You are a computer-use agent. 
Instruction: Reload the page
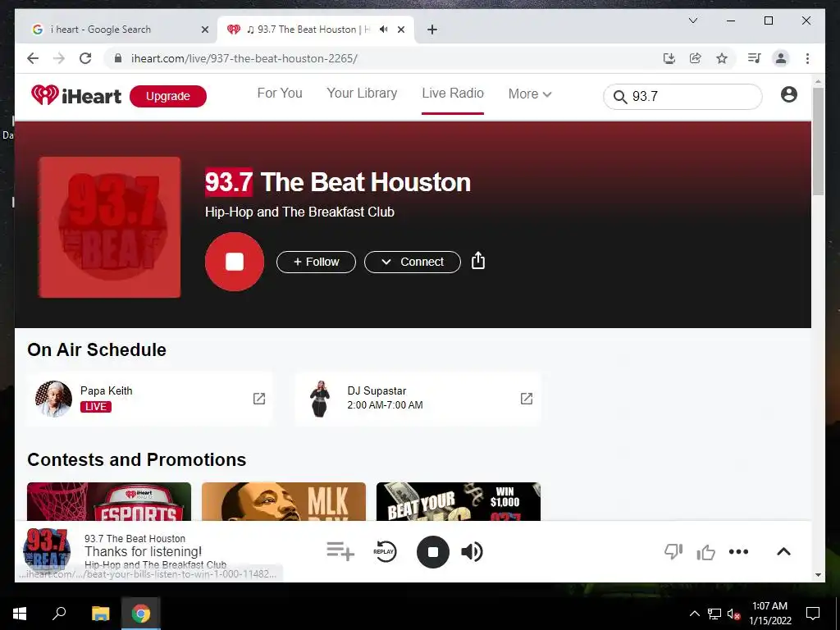pos(85,58)
